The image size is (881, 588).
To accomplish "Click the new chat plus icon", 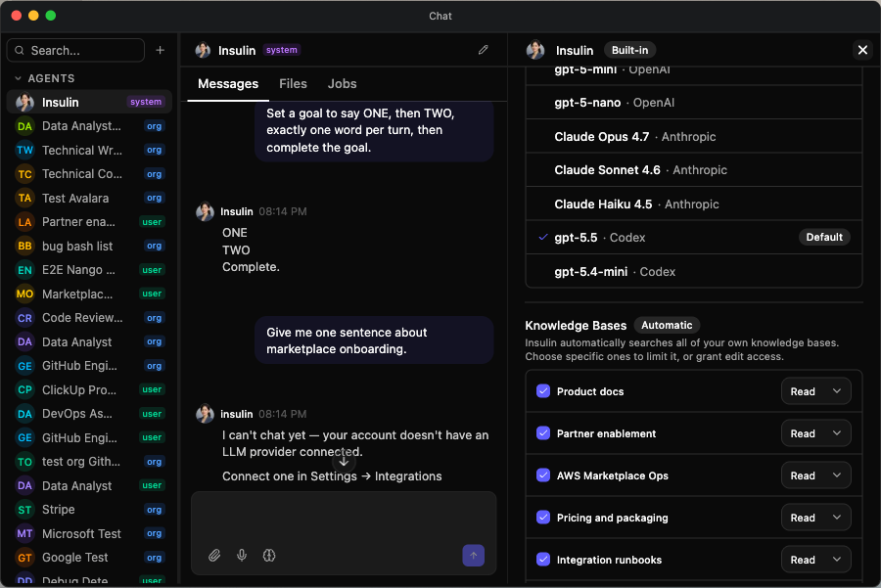I will coord(161,50).
